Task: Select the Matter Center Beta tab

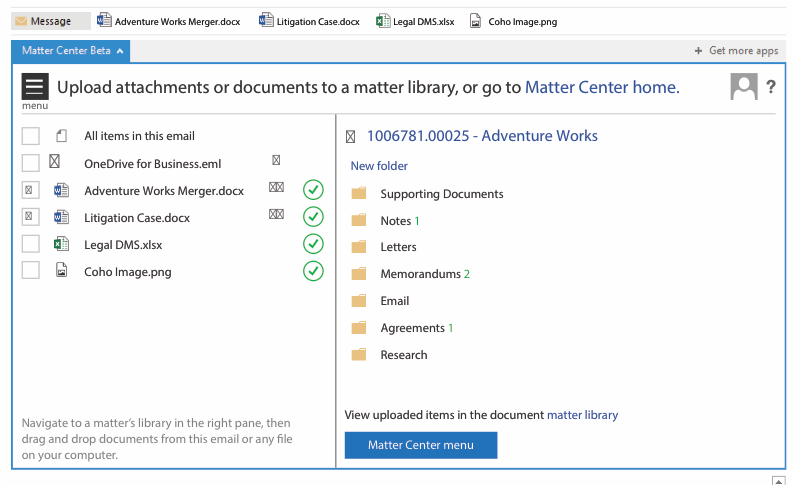Action: point(70,51)
